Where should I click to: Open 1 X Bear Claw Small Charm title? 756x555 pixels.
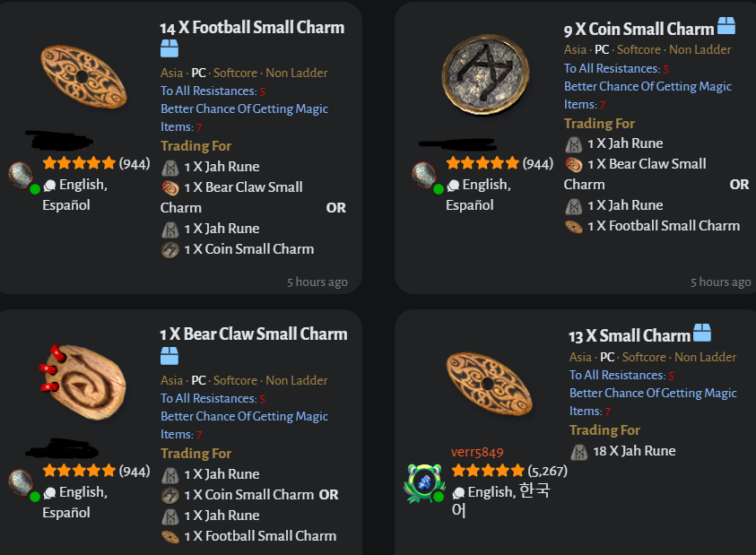coord(253,334)
